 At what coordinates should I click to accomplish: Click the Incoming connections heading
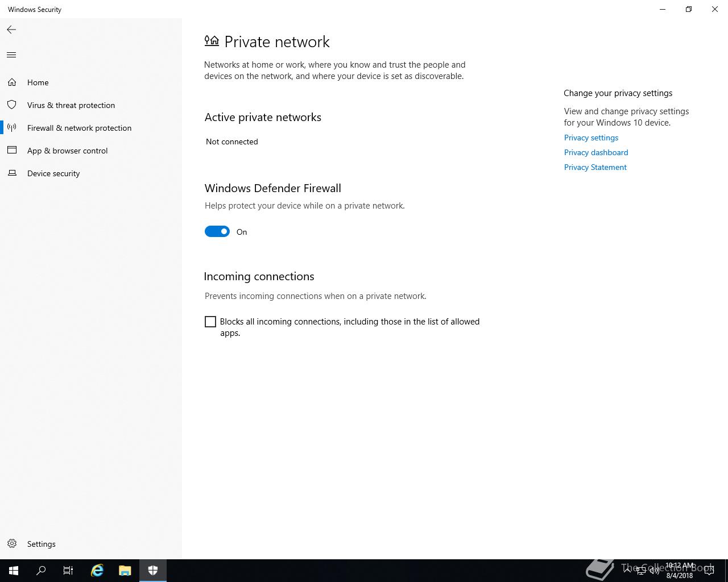259,276
